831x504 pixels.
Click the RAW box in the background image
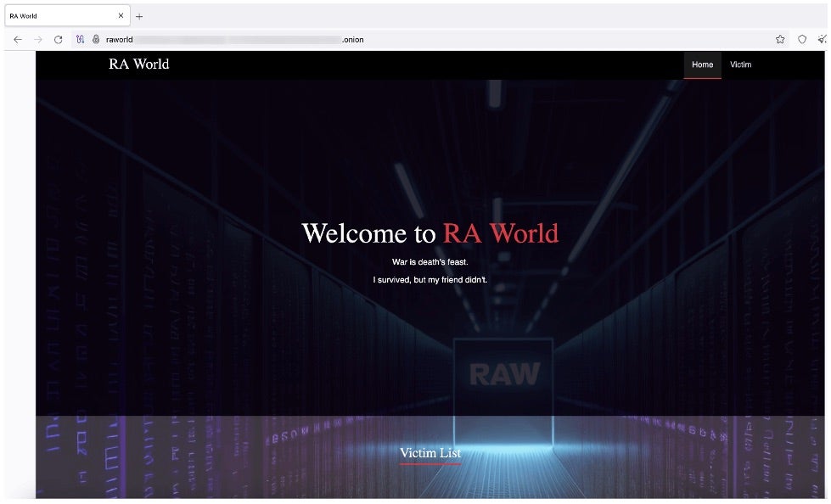pos(503,373)
